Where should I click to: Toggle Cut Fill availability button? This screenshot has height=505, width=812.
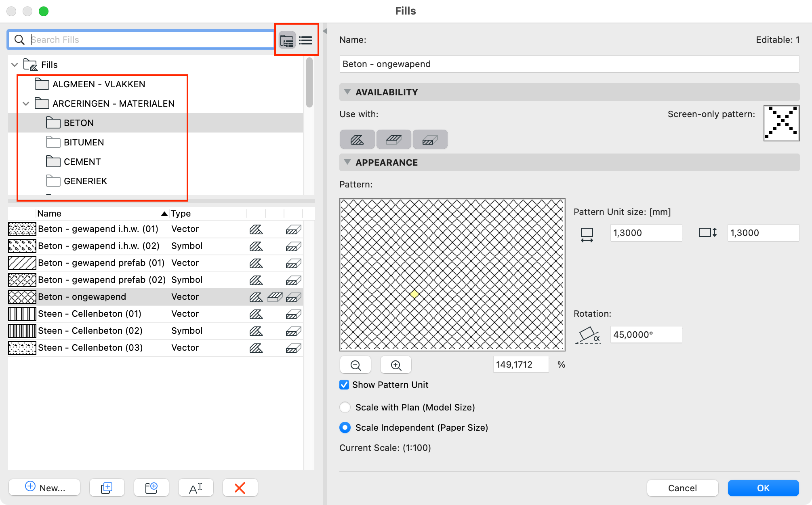click(x=430, y=139)
